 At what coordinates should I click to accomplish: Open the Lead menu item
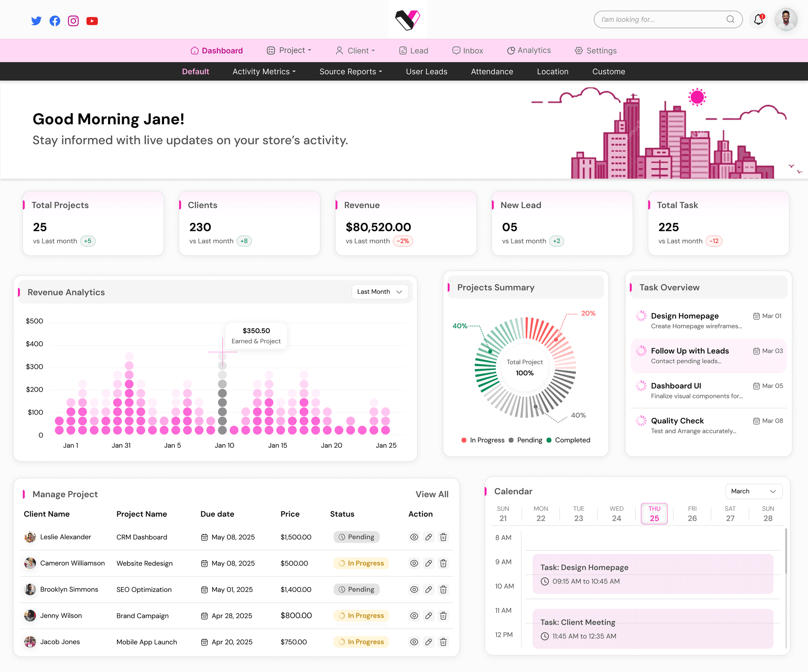point(414,50)
